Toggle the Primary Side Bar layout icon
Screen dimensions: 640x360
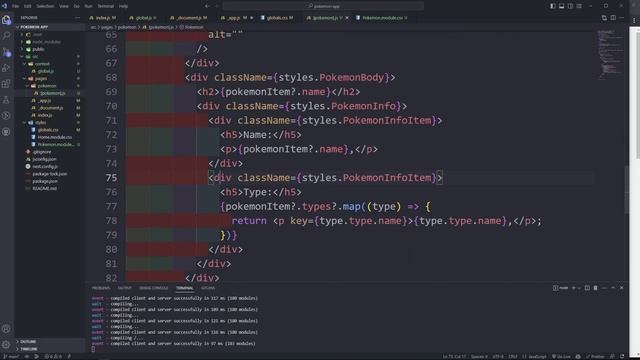553,6
